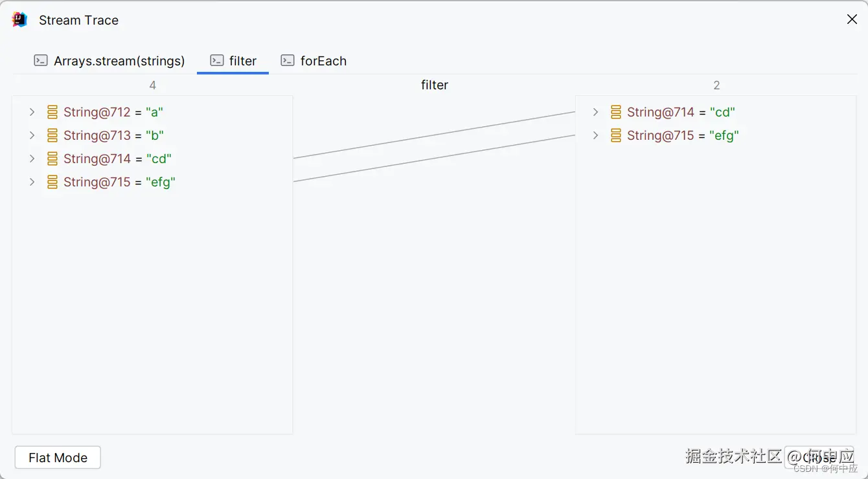The image size is (868, 479).
Task: Expand String@715 "efg" in right panel
Action: tap(595, 136)
